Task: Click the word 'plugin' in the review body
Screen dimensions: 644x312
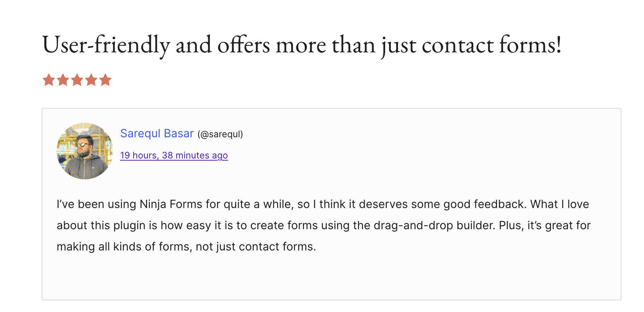Action: coord(129,225)
